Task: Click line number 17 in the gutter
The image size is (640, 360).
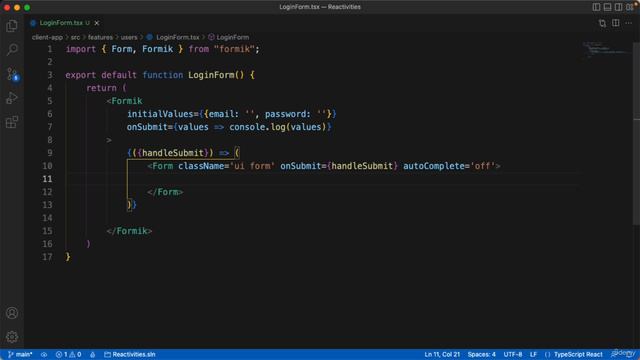Action: click(47, 257)
